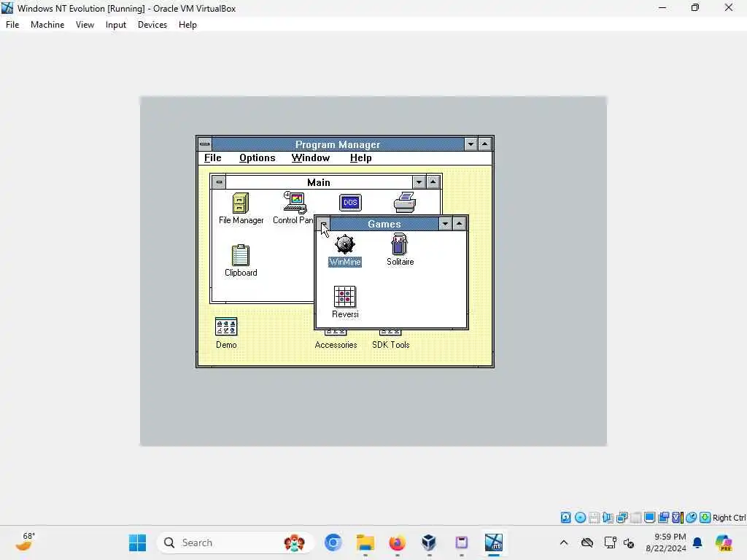Open the muted volume tray icon
This screenshot has width=747, height=560.
tap(629, 542)
